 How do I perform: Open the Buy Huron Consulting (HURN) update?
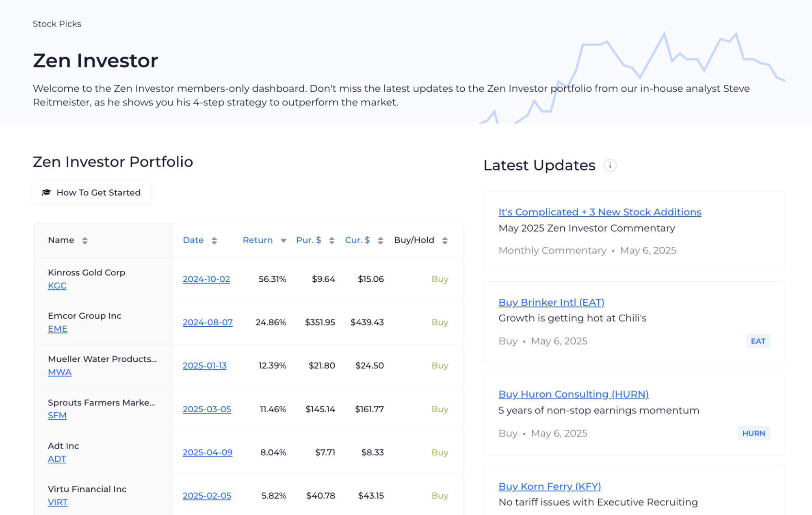pos(573,394)
